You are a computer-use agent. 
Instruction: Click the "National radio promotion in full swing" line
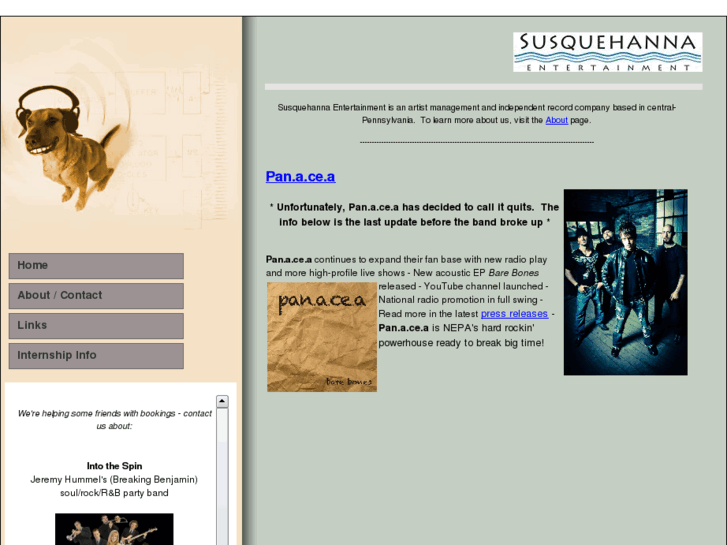tap(460, 300)
